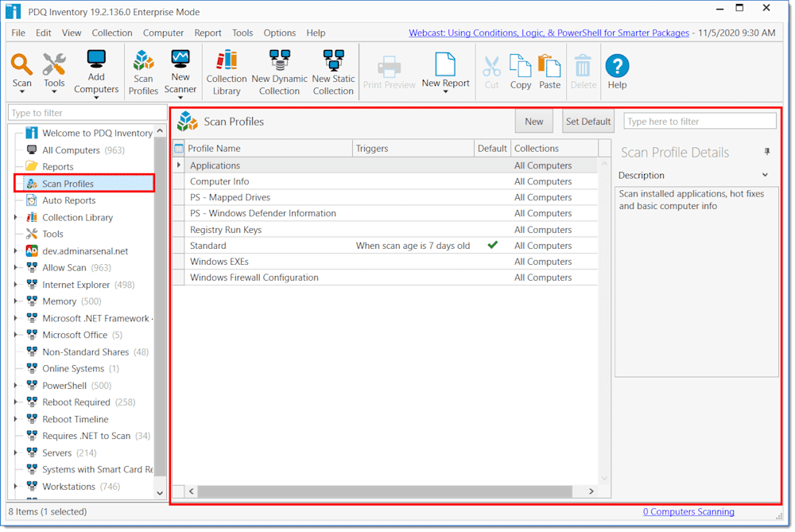Click the pin icon in Scan Profile Details
Viewport: 795px width, 532px height.
[x=766, y=152]
